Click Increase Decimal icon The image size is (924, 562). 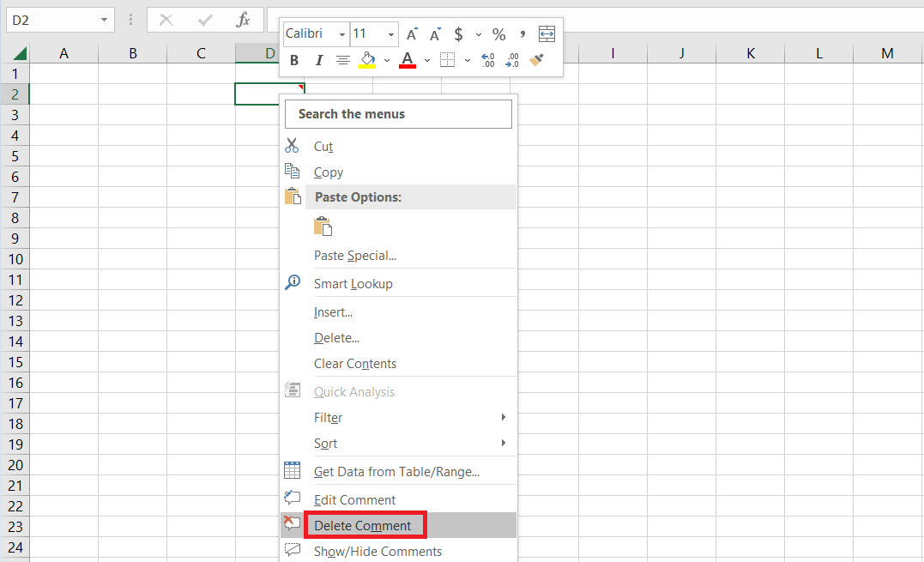pos(488,60)
